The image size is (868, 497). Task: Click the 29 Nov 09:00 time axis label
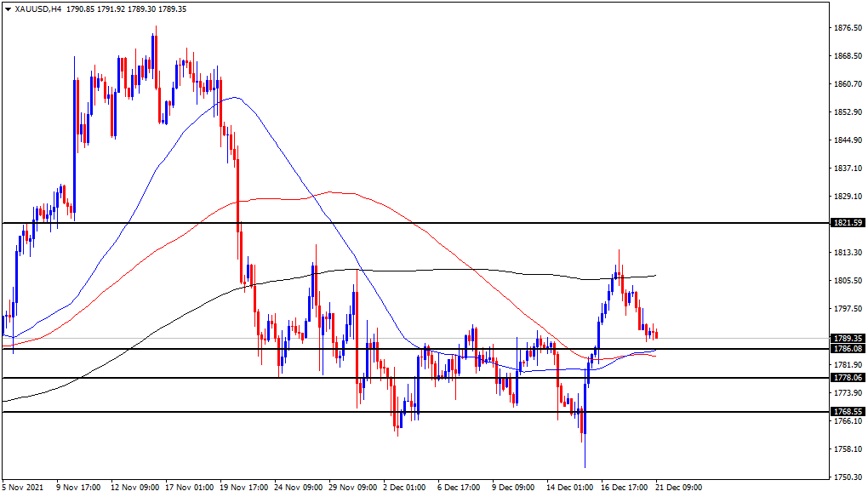tap(353, 488)
